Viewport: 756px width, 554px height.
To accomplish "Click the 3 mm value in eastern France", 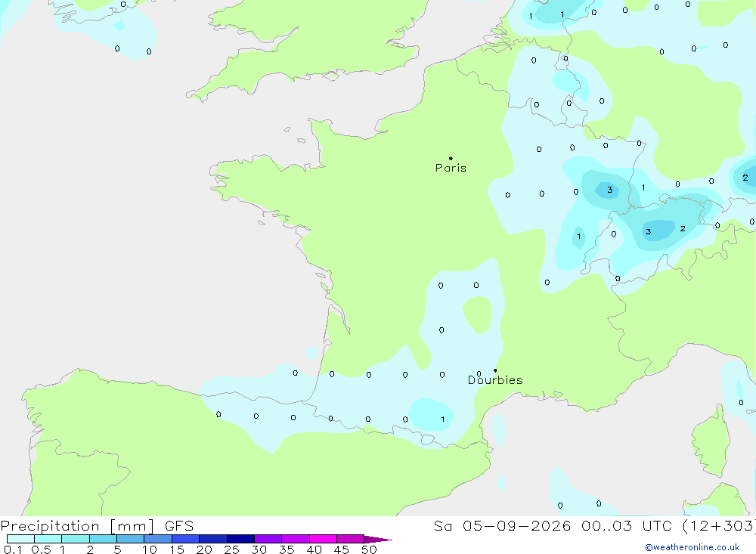I will (x=610, y=190).
